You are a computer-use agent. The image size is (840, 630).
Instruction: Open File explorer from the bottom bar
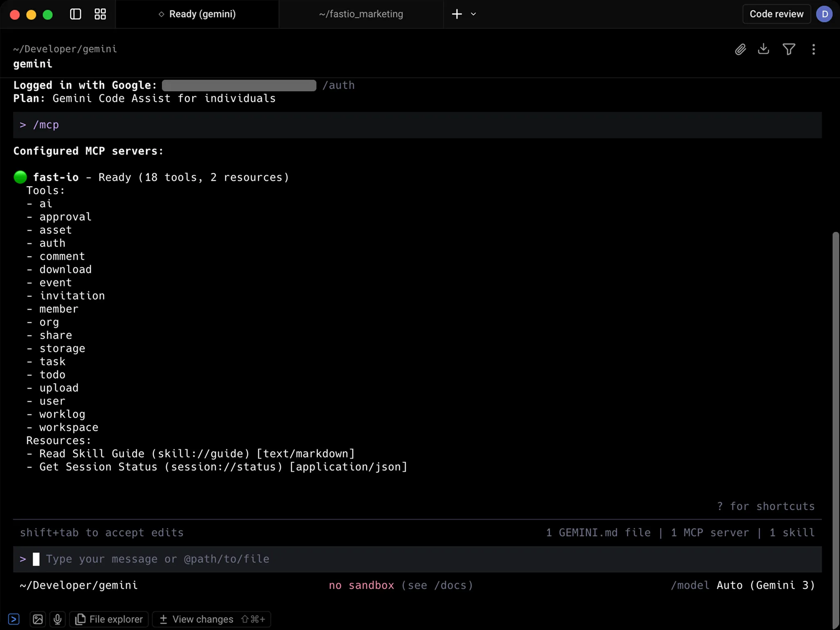[108, 619]
